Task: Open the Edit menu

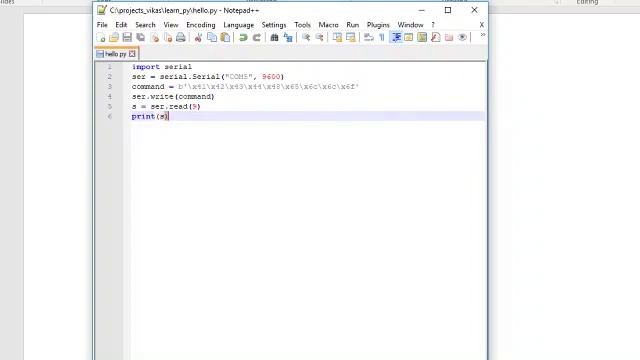Action: pyautogui.click(x=121, y=25)
